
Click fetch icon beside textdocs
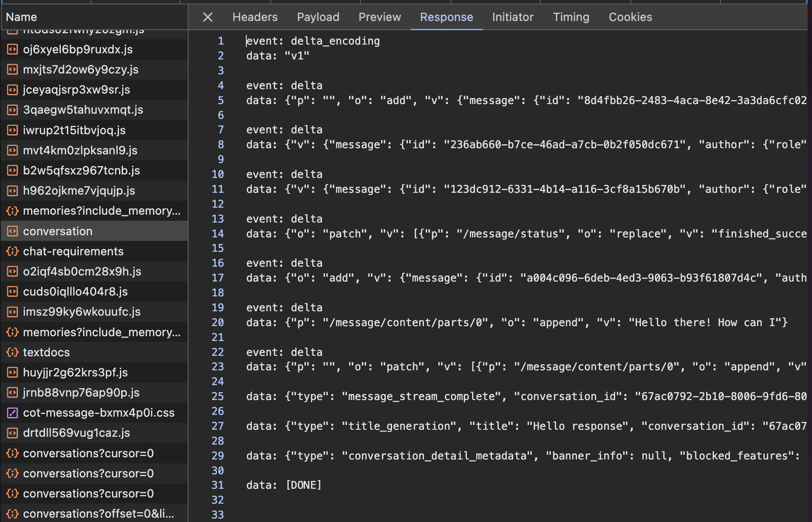click(x=13, y=352)
